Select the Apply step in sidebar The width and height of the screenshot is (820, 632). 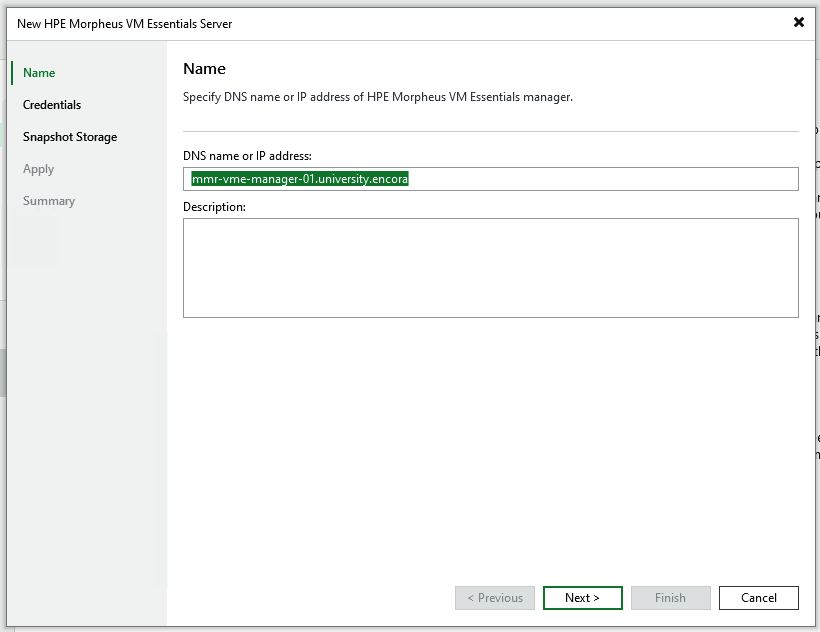pos(38,169)
